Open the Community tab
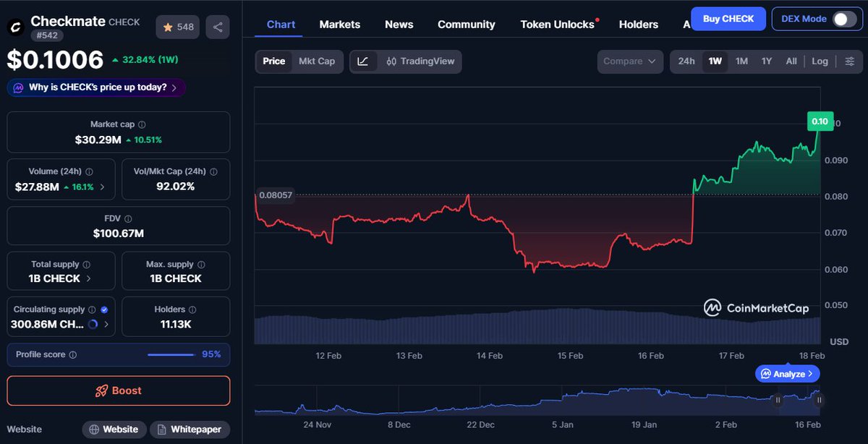868x444 pixels. 467,24
